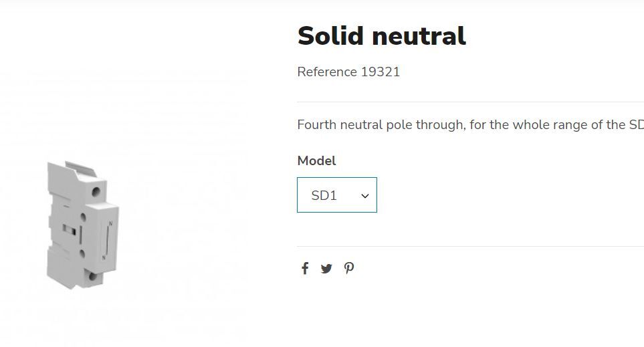Pin this product on Pinterest
Screen dimensions: 644x347
click(349, 268)
